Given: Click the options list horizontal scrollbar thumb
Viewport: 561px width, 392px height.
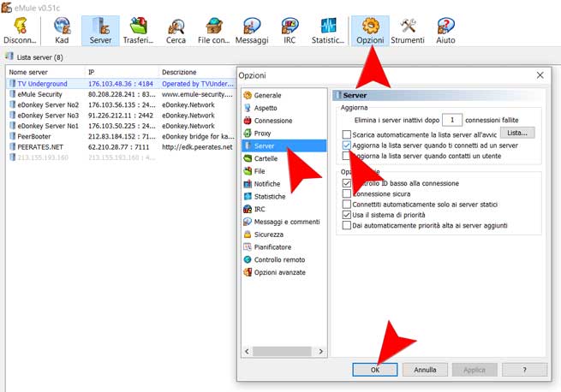Looking at the screenshot, I should 282,351.
